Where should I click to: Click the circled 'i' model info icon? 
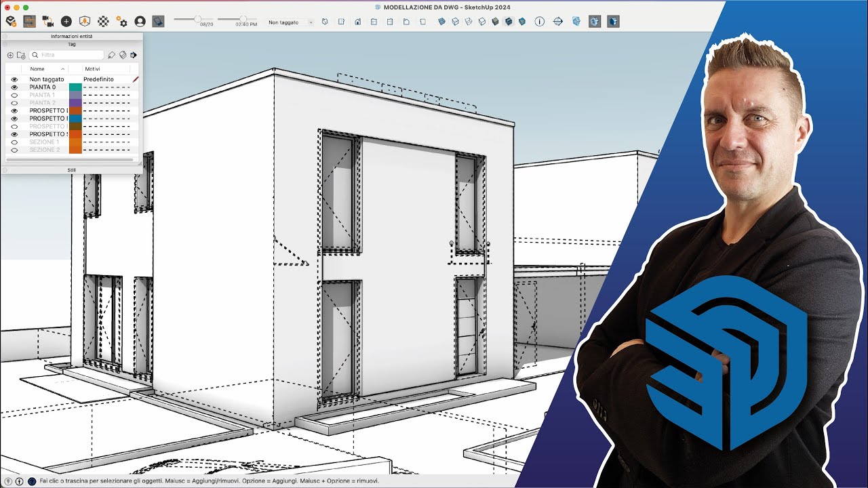540,22
